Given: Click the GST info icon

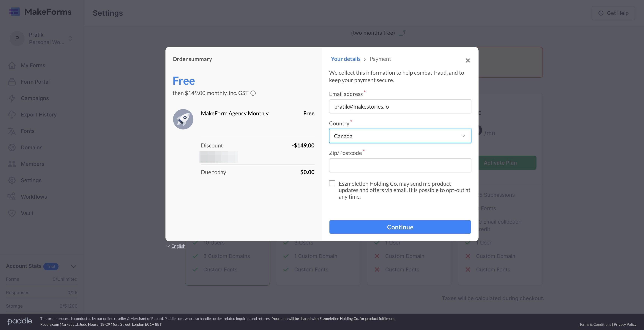Looking at the screenshot, I should [x=253, y=93].
